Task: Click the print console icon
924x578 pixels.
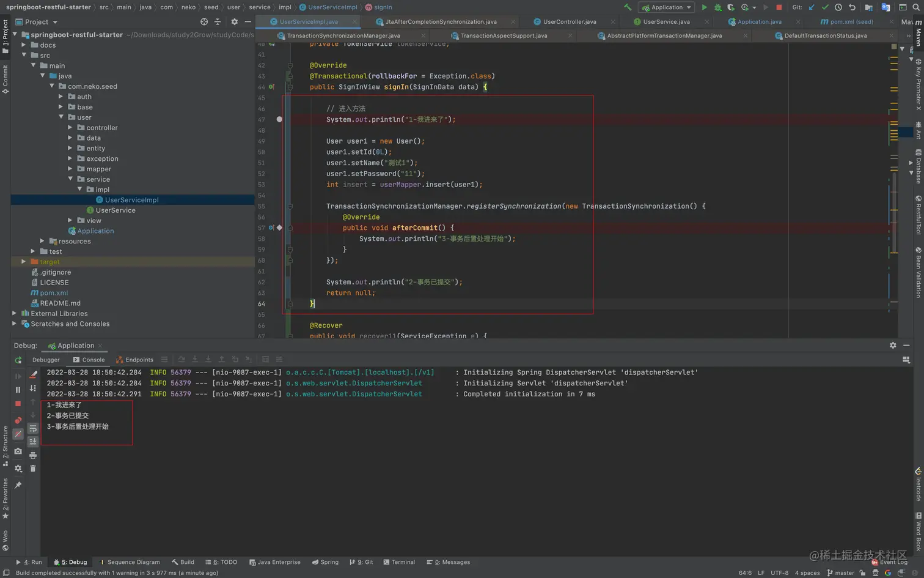Action: [x=33, y=455]
